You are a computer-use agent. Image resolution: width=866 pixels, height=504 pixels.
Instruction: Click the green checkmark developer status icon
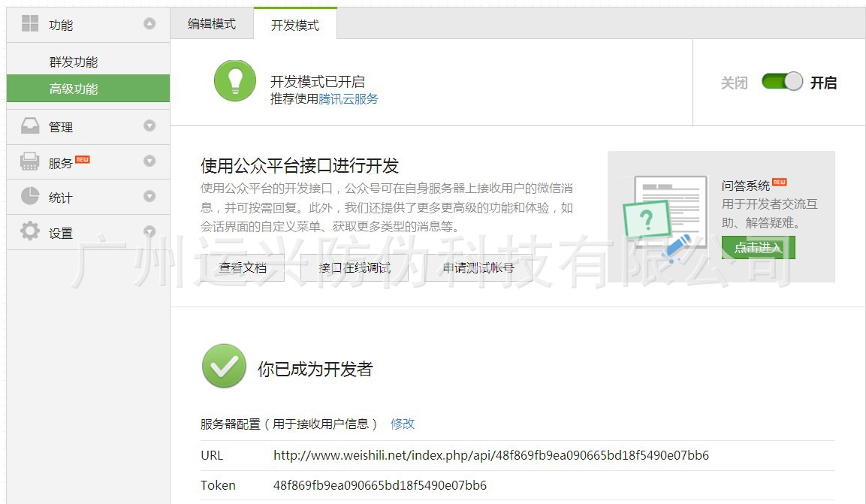pyautogui.click(x=224, y=366)
